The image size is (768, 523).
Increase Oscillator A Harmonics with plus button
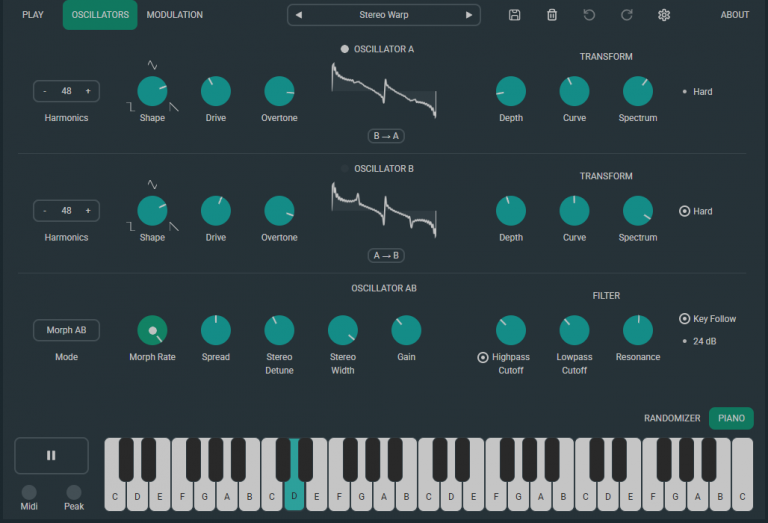pos(88,92)
